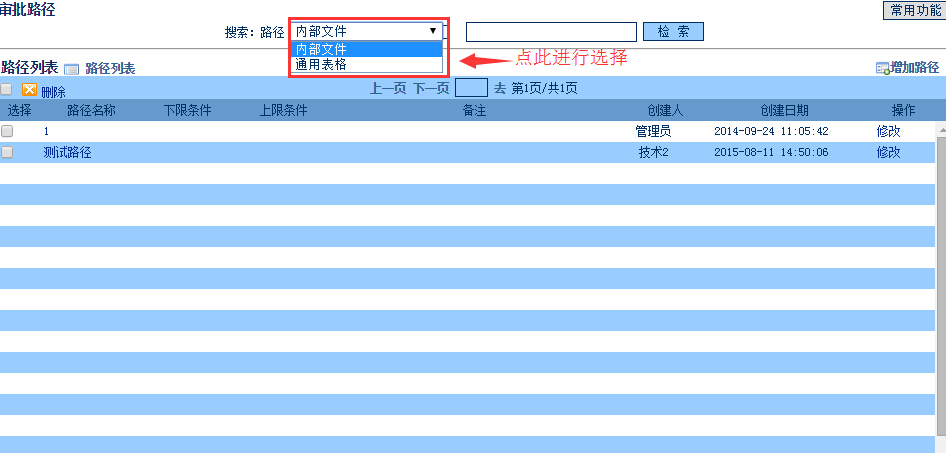Viewport: 946px width, 453px height.
Task: Click the 下限条件 column header
Action: click(x=188, y=110)
